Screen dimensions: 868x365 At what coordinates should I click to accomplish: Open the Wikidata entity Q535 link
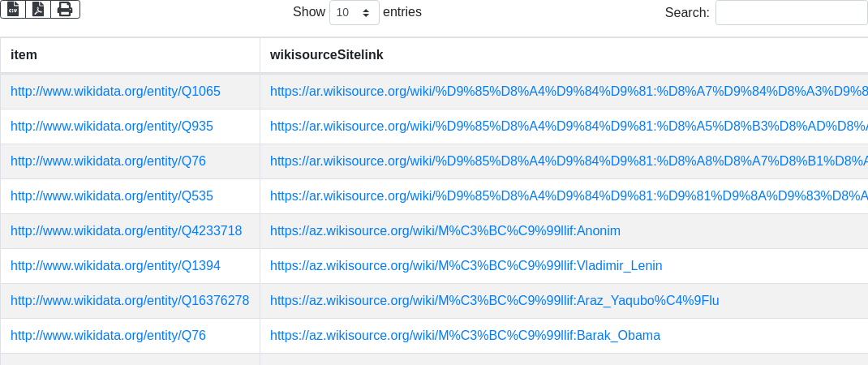pos(112,196)
